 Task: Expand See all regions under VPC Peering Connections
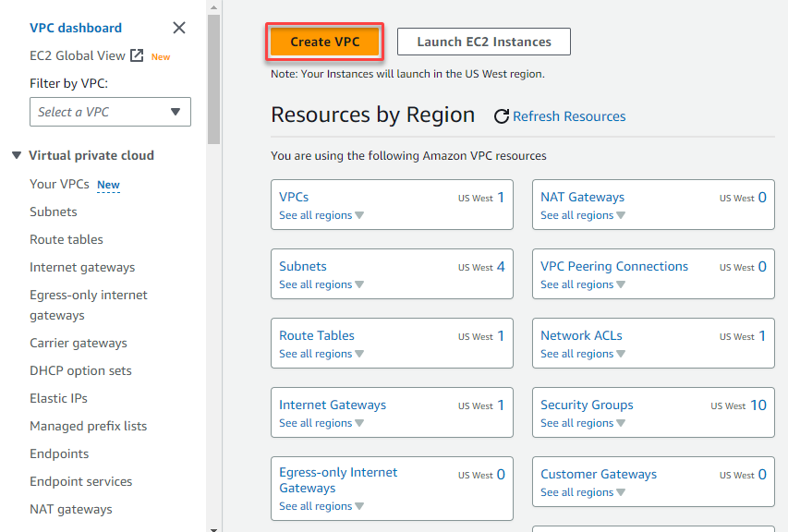tap(583, 284)
